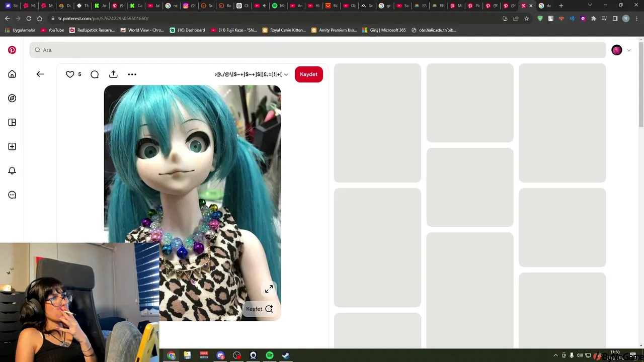Viewport: 644px width, 362px height.
Task: Share the pin with the upload icon
Action: coord(113,74)
